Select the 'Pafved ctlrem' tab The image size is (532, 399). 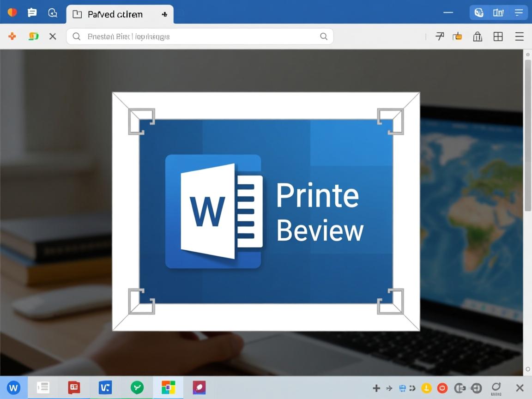tap(115, 14)
